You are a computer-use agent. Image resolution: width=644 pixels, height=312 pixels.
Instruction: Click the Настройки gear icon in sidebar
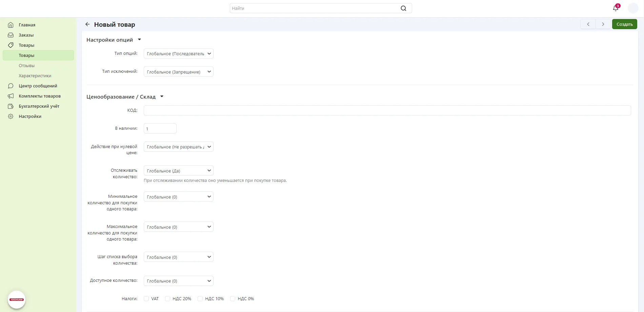[11, 116]
